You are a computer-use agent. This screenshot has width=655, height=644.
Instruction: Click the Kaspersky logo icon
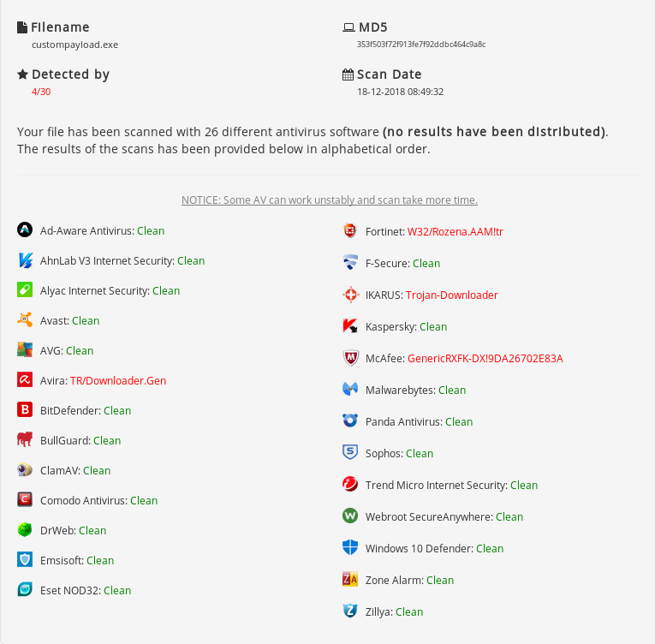(350, 326)
